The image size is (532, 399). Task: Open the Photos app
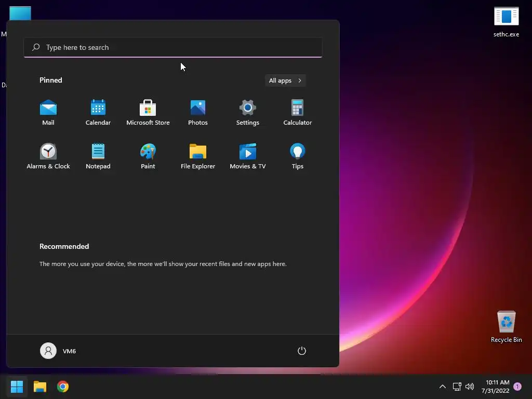198,113
